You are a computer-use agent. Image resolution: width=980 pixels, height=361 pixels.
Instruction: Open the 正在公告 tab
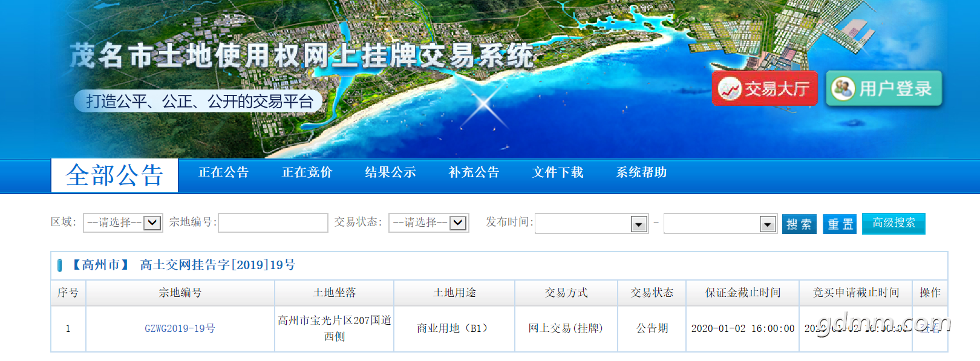point(223,172)
